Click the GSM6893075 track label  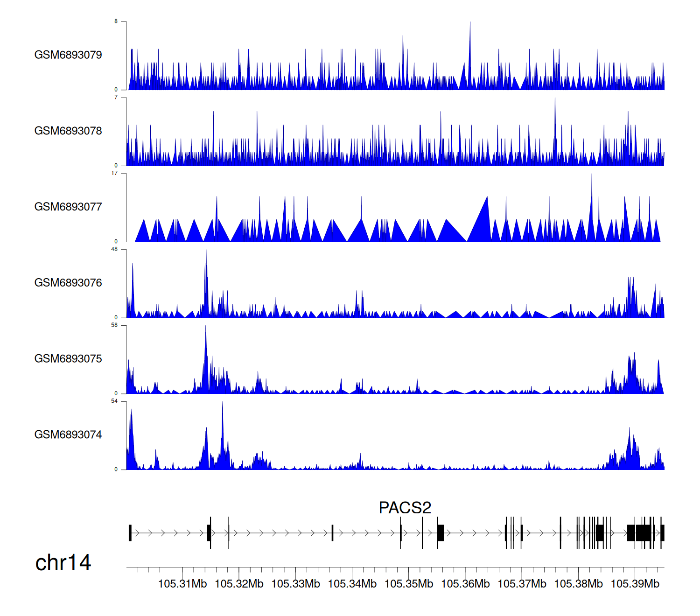point(68,359)
